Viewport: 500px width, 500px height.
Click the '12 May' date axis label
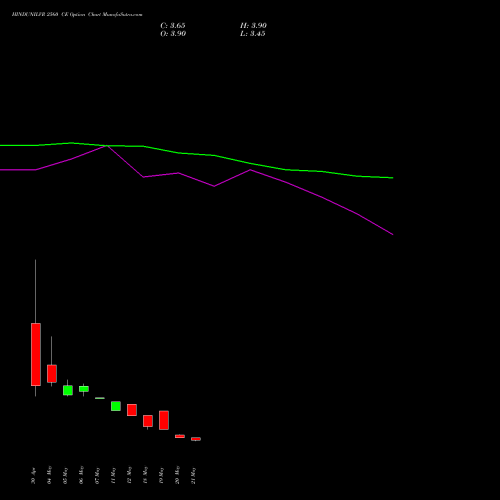[129, 475]
